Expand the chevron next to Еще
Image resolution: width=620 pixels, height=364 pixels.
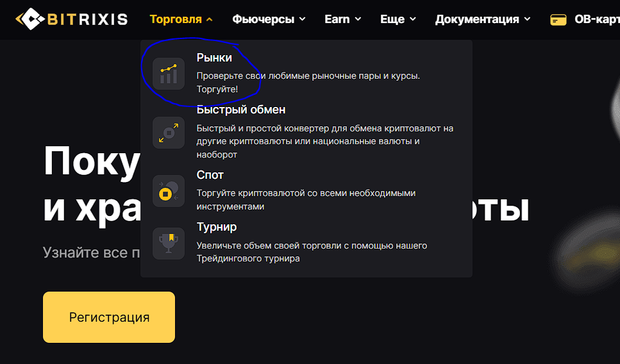pyautogui.click(x=414, y=20)
